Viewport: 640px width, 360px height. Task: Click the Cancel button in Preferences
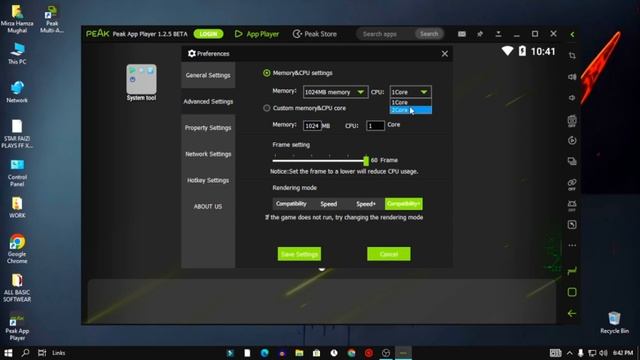389,254
